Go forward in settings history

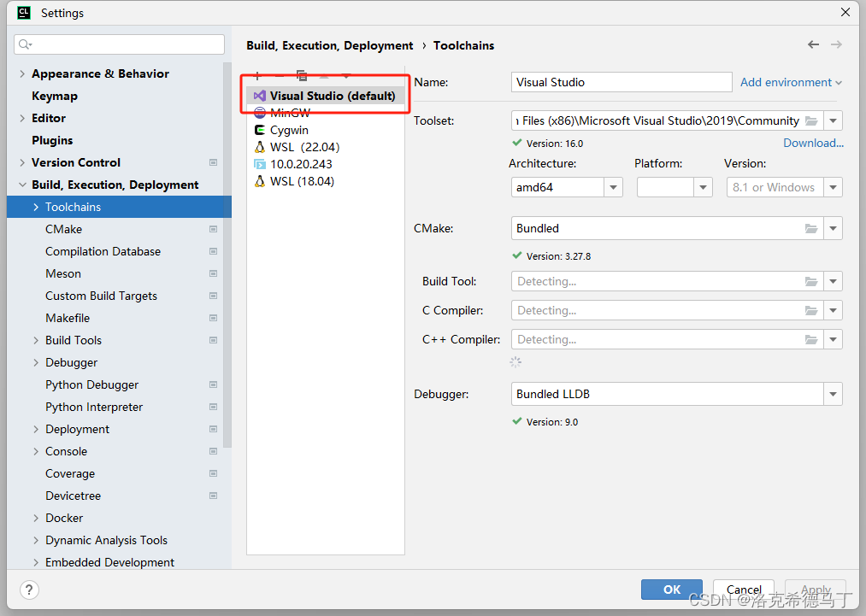(837, 44)
